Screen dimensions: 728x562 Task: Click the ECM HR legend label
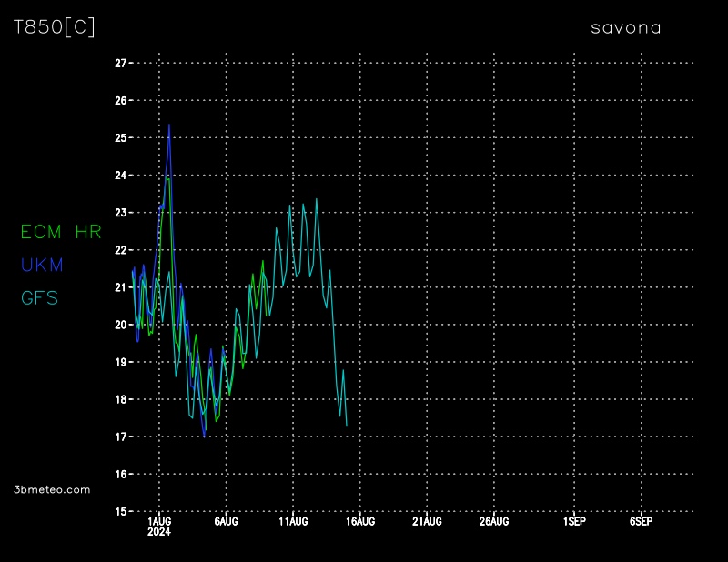click(61, 232)
